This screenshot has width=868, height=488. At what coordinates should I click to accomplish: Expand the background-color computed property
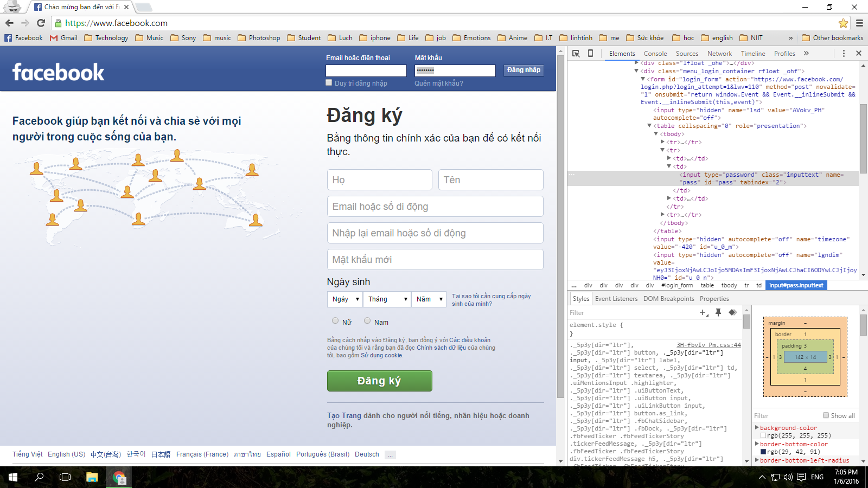(x=757, y=428)
